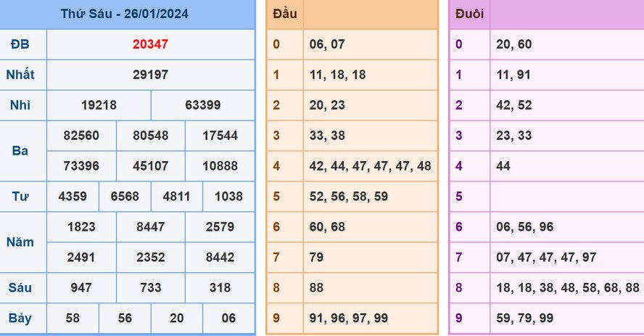Click the Đuôi column header
This screenshot has height=336, width=644.
click(470, 14)
